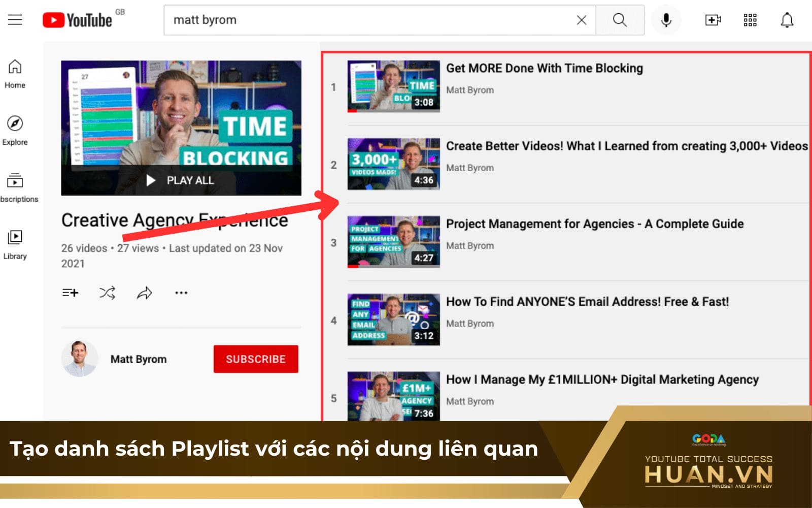
Task: Open Find Any Email Address thumbnail
Action: tap(393, 320)
